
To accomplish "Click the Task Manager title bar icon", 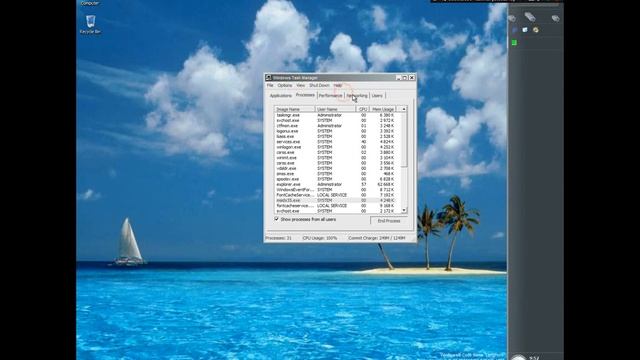I will tap(269, 78).
